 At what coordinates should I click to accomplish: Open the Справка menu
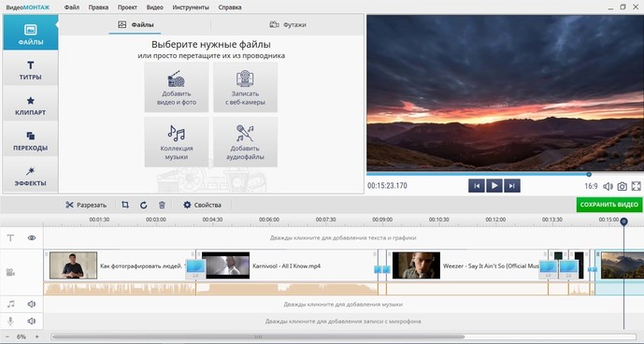[230, 7]
